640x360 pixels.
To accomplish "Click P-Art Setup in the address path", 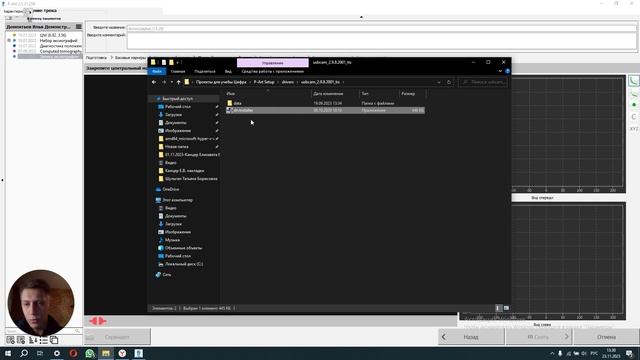I will point(264,82).
